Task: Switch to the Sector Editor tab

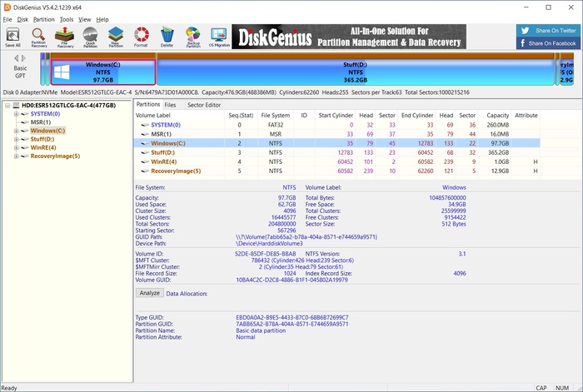Action: pyautogui.click(x=204, y=105)
